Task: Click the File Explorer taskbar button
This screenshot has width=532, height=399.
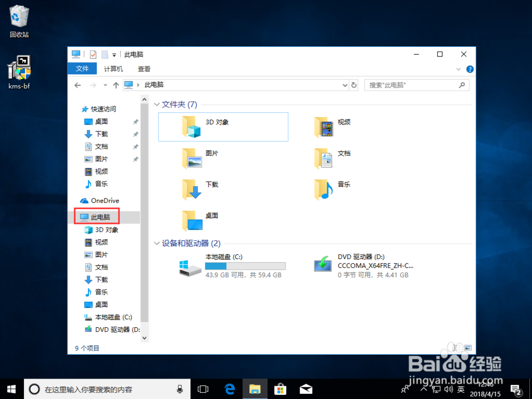Action: click(255, 389)
